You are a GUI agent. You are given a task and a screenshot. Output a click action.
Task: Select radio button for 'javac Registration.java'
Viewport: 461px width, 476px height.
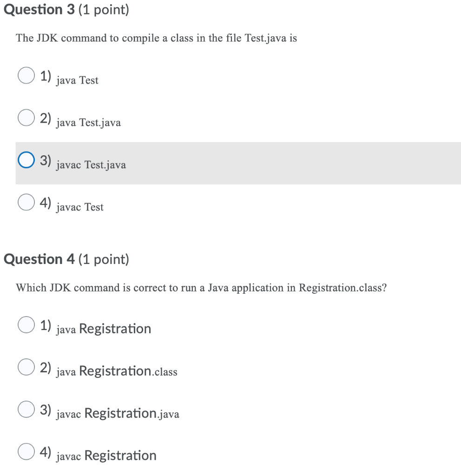26,409
